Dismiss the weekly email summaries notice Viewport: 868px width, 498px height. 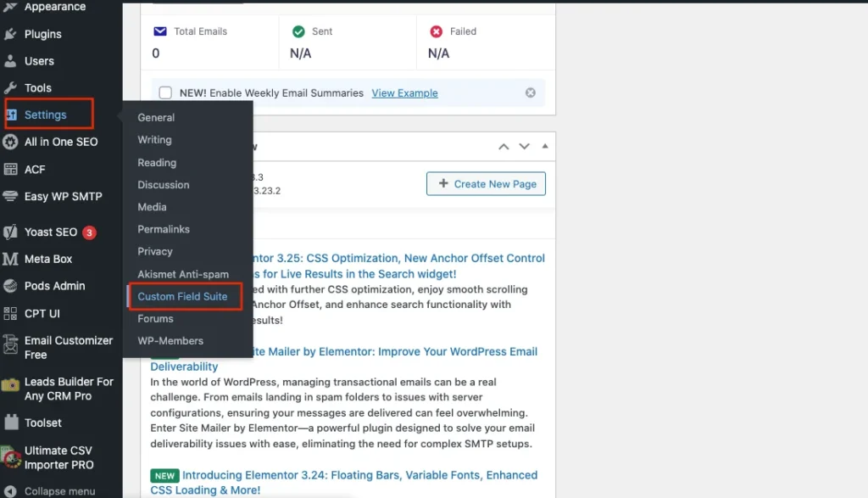coord(531,93)
